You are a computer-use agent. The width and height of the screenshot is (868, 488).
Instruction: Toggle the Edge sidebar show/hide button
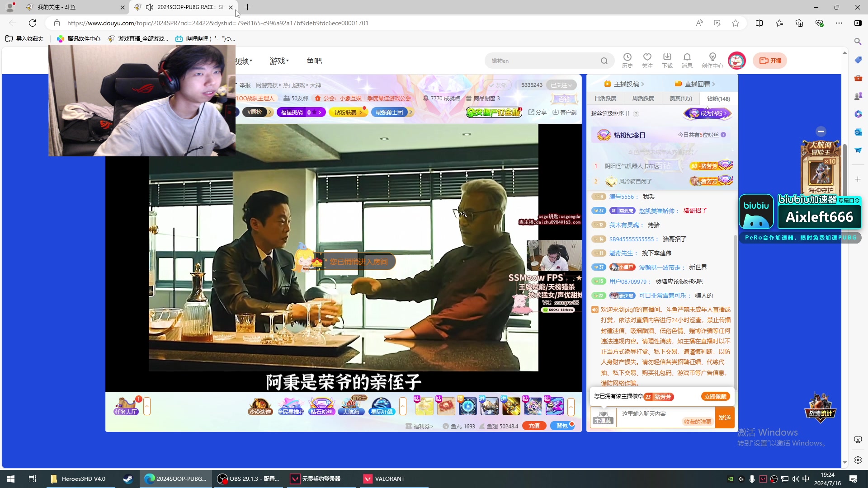click(x=858, y=23)
